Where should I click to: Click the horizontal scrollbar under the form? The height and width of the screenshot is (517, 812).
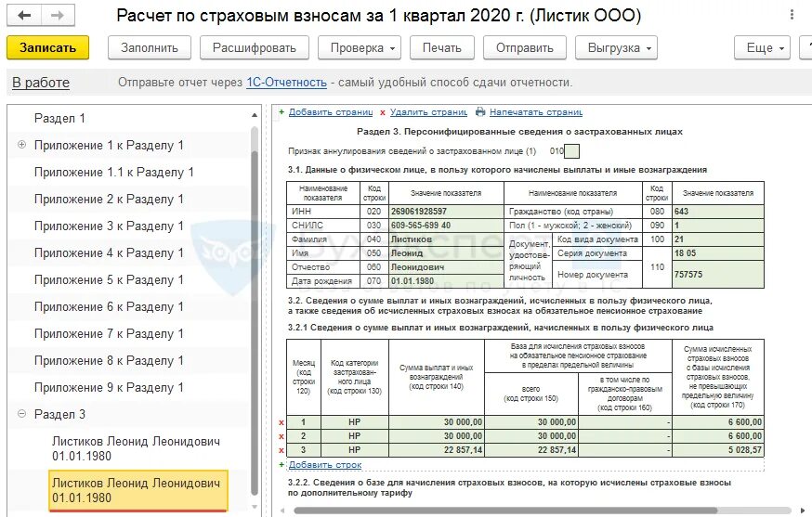click(x=505, y=511)
